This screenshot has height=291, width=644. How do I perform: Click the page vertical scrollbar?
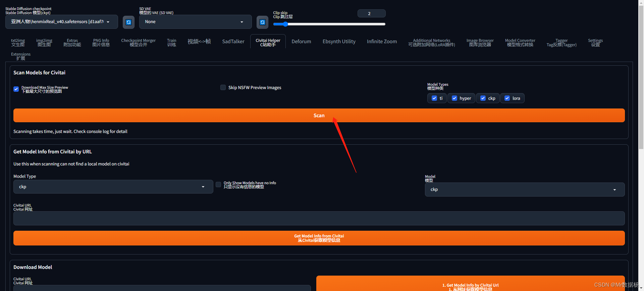click(x=641, y=77)
